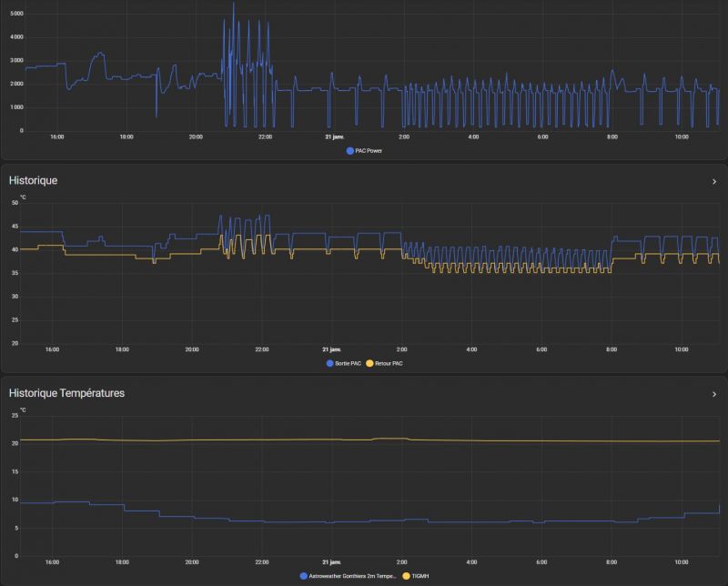Click the yellow Retour PAC legend dot
Screen dimensions: 728x586
click(369, 363)
